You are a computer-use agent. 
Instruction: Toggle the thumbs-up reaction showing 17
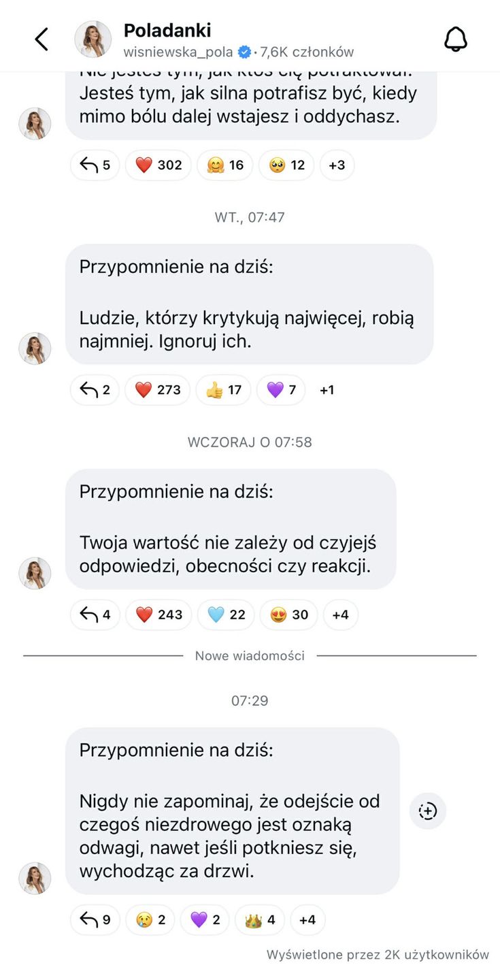(x=223, y=390)
